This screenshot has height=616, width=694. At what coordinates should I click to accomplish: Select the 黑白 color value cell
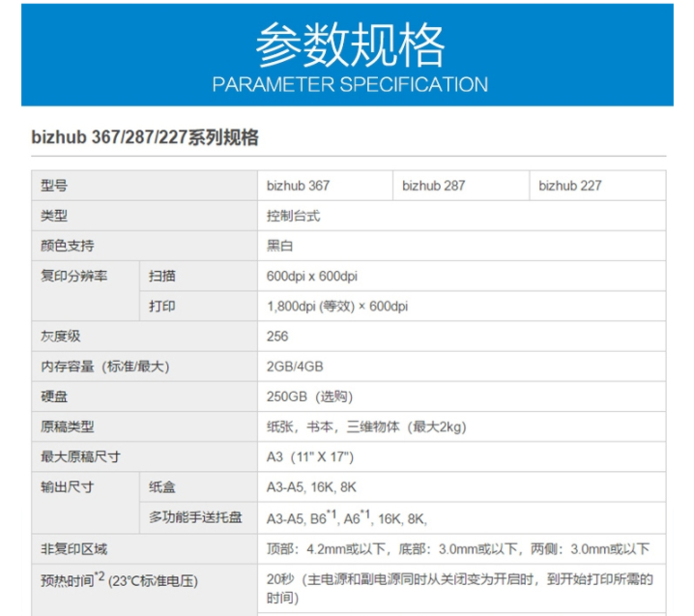pos(280,246)
